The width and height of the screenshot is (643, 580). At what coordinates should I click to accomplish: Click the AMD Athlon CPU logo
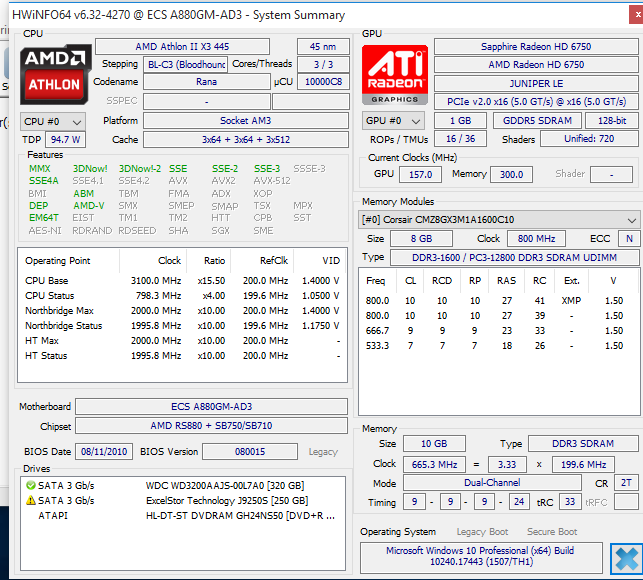coord(55,74)
